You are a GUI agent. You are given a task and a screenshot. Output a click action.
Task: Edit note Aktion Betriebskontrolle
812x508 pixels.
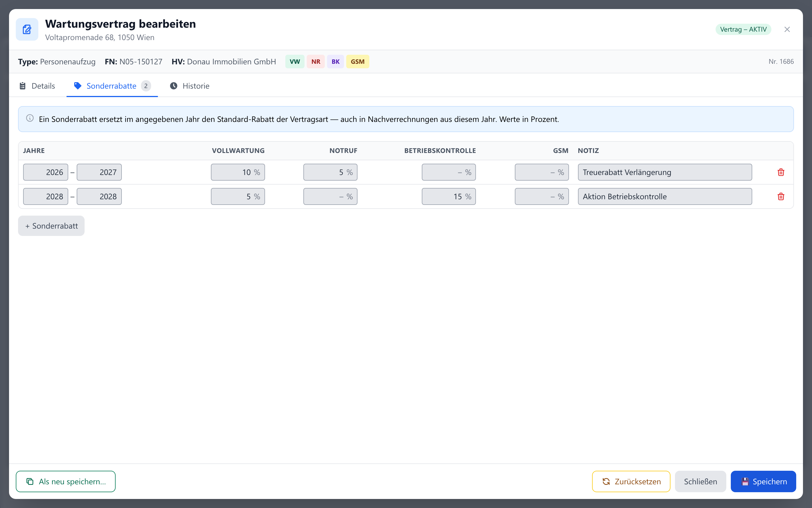pos(665,196)
